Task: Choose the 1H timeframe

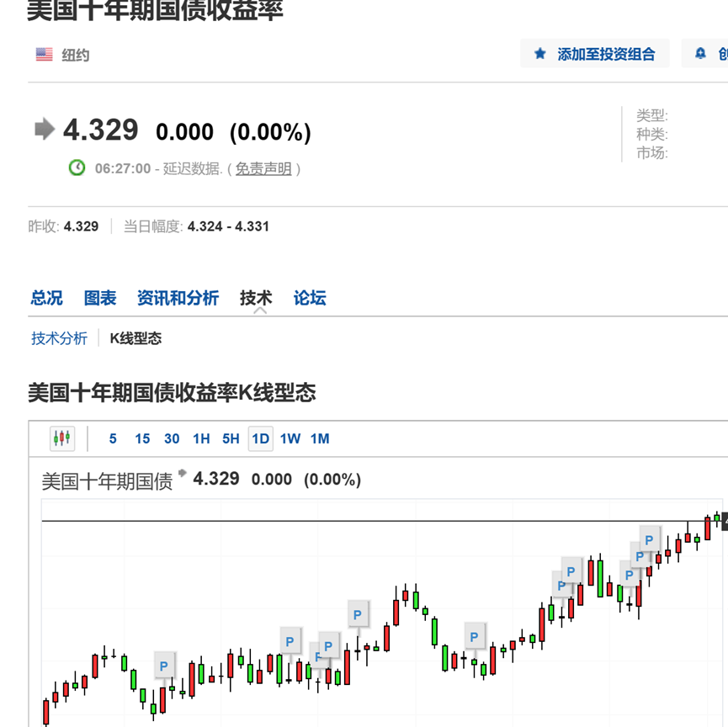Action: (x=201, y=438)
